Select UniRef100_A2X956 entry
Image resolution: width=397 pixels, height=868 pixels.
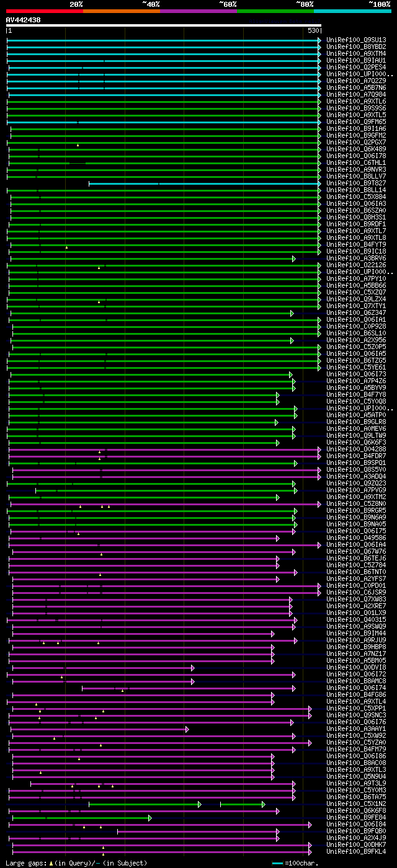(x=356, y=340)
